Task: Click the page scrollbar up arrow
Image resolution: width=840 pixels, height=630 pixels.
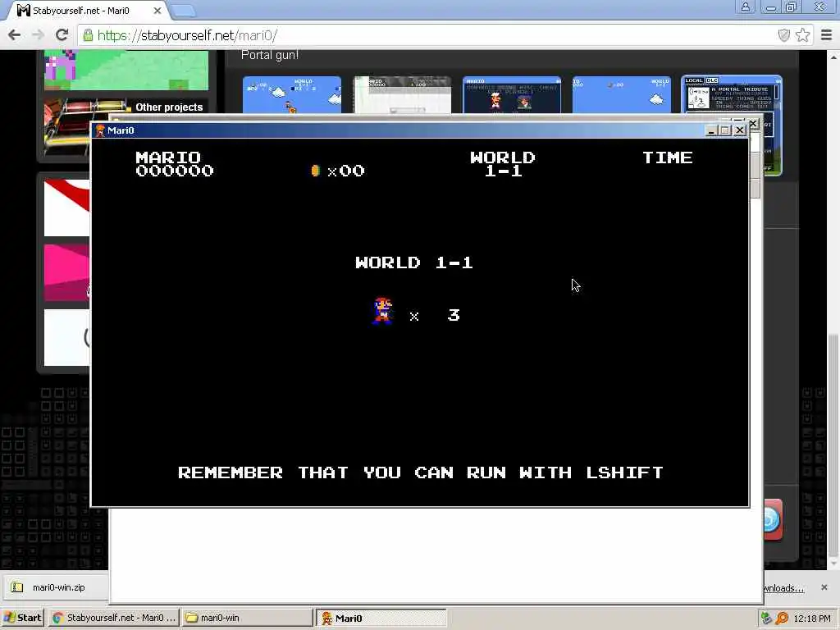Action: coord(834,57)
